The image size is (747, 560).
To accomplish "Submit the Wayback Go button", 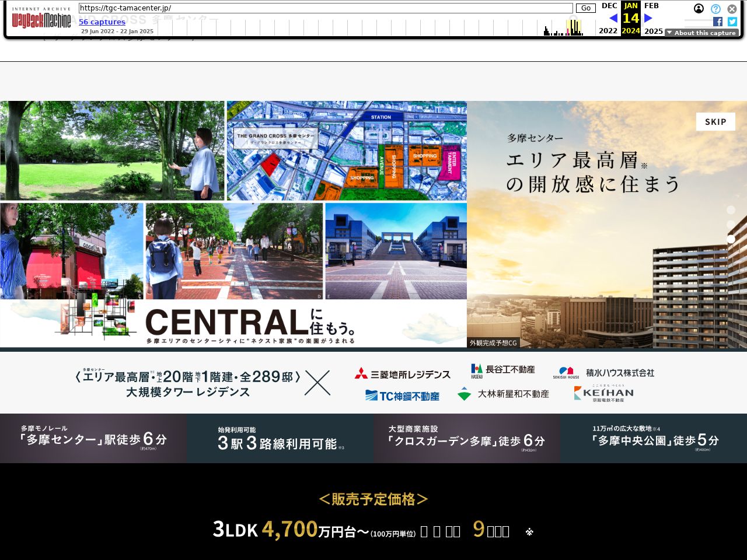I will click(585, 8).
